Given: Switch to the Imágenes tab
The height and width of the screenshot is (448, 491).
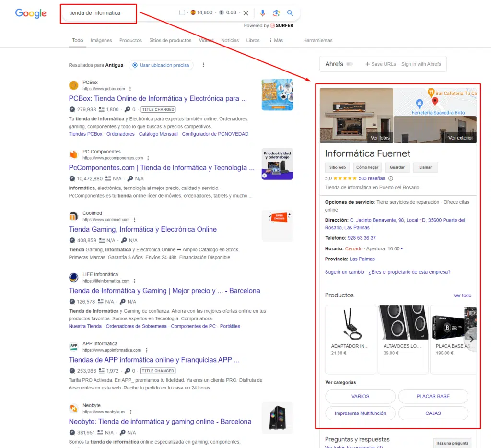Looking at the screenshot, I should coord(101,40).
